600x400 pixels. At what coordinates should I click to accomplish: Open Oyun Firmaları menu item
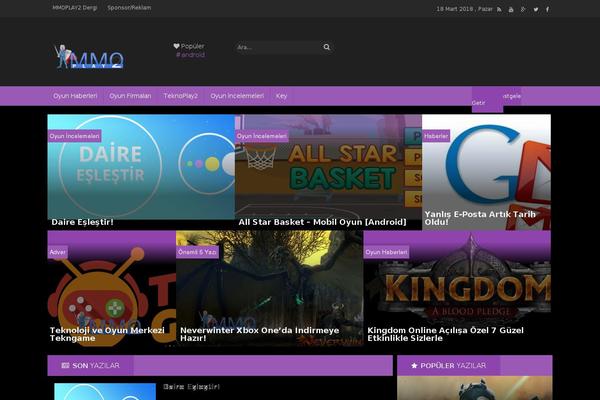coord(130,96)
